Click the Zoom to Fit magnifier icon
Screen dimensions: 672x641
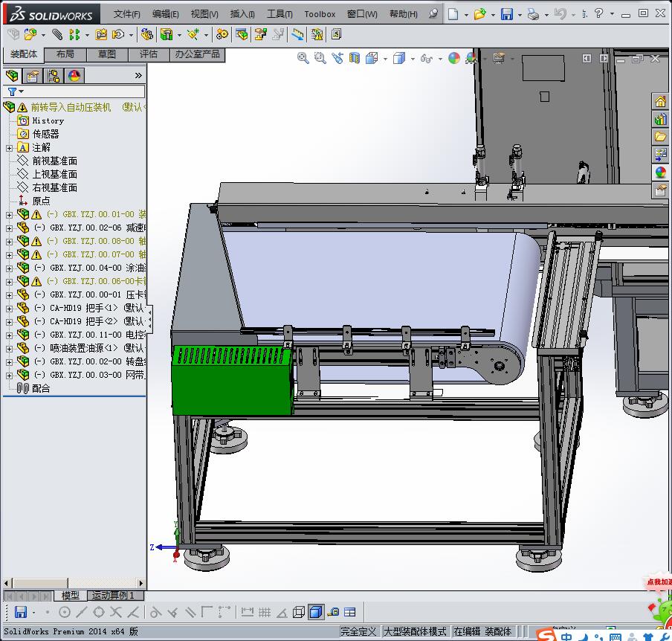[x=303, y=58]
